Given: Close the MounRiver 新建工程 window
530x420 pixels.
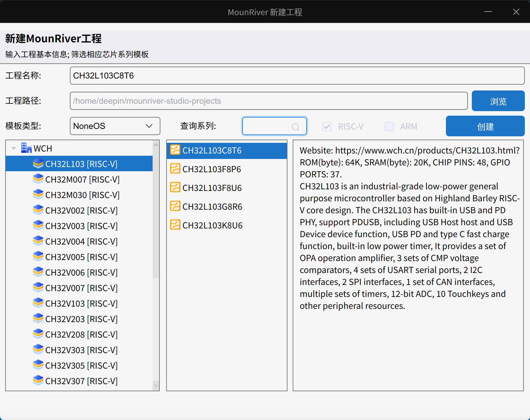Looking at the screenshot, I should point(516,12).
